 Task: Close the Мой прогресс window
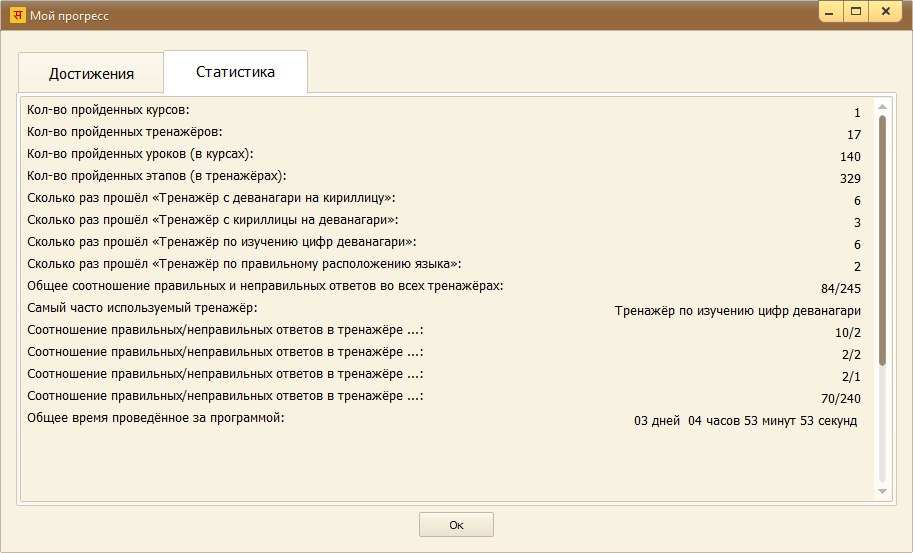point(886,12)
